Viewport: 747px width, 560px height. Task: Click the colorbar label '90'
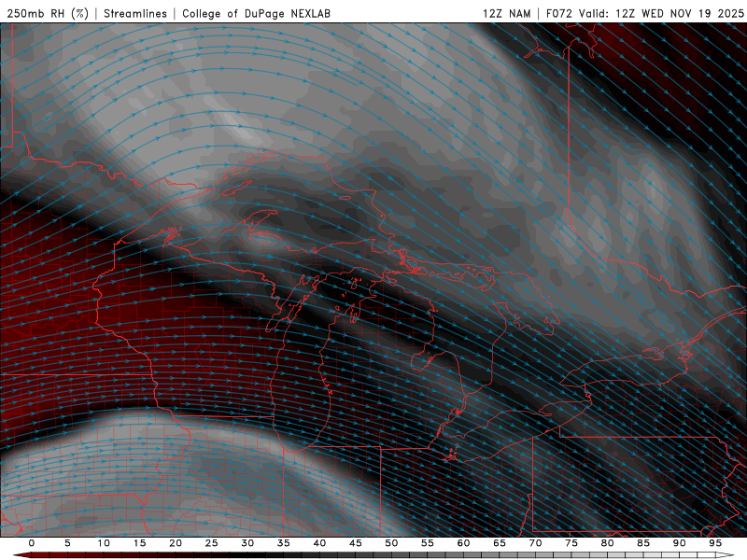pos(680,543)
